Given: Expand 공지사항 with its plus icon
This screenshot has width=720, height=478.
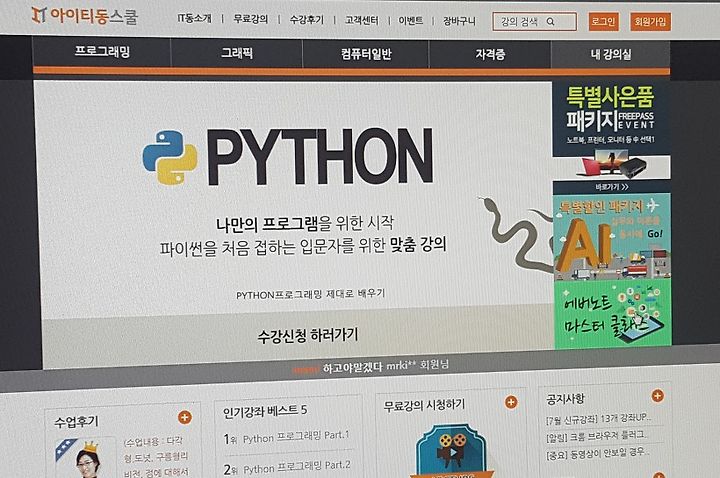Looking at the screenshot, I should [x=658, y=396].
